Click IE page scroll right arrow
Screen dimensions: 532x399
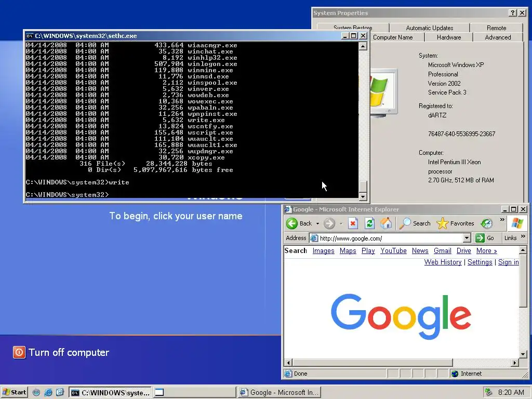pos(515,363)
